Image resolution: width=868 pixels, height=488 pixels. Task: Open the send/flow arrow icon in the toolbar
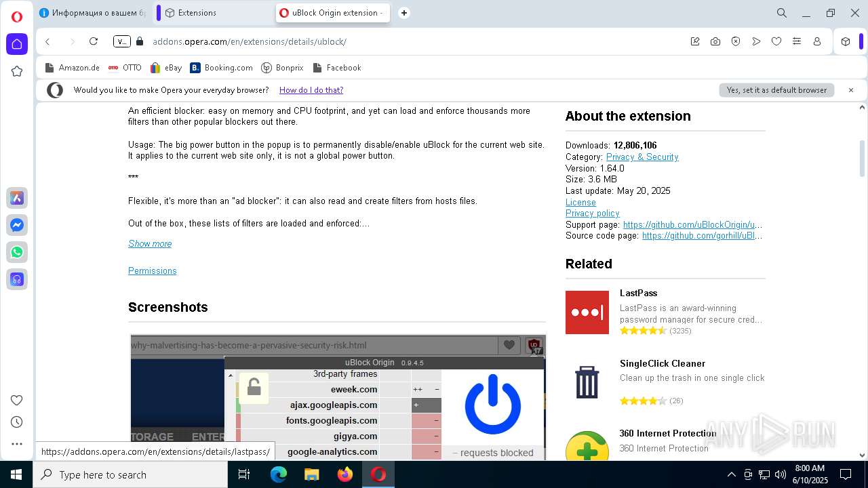coord(756,41)
